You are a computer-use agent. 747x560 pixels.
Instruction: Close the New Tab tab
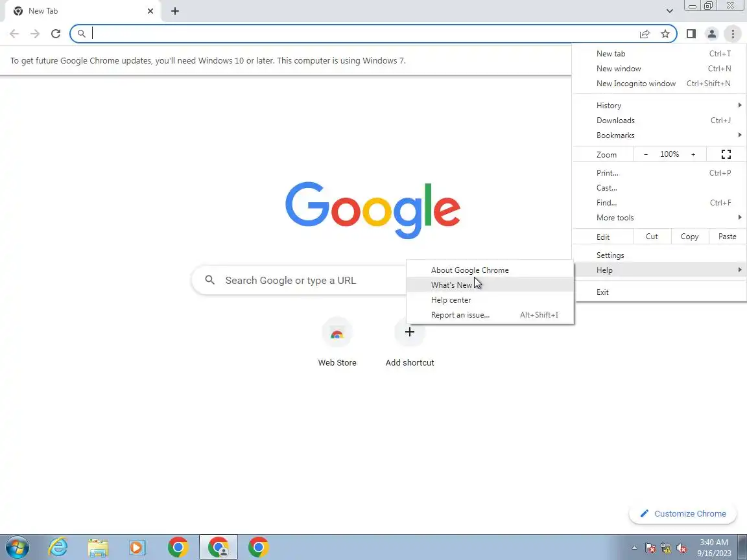pos(150,11)
